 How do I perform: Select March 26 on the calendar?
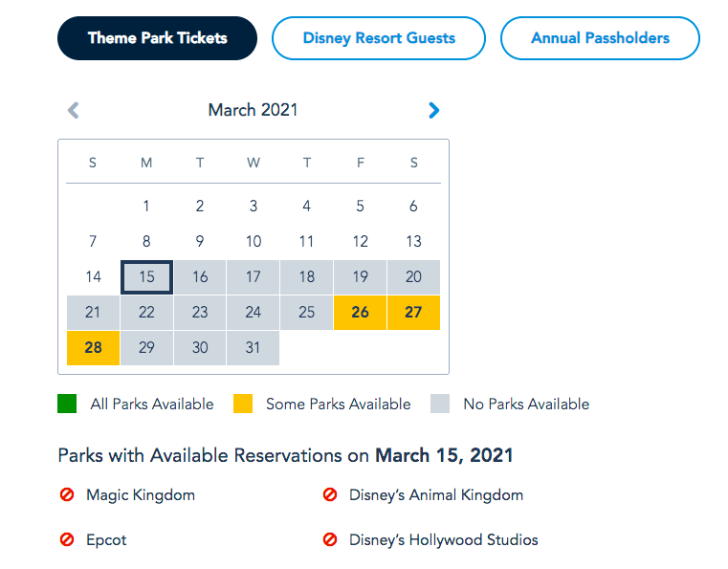pyautogui.click(x=361, y=313)
